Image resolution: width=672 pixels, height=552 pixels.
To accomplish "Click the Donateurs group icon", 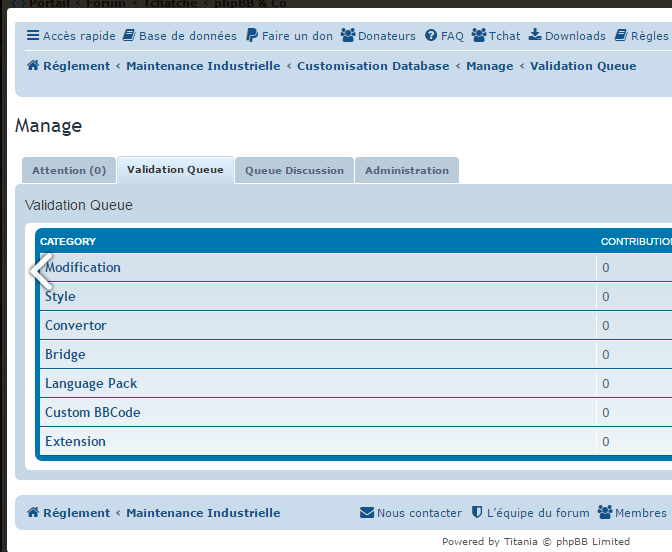I will coord(347,36).
